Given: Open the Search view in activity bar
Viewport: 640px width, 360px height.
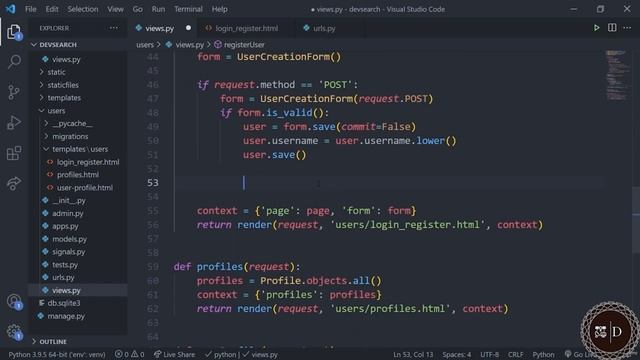Looking at the screenshot, I should [x=14, y=62].
